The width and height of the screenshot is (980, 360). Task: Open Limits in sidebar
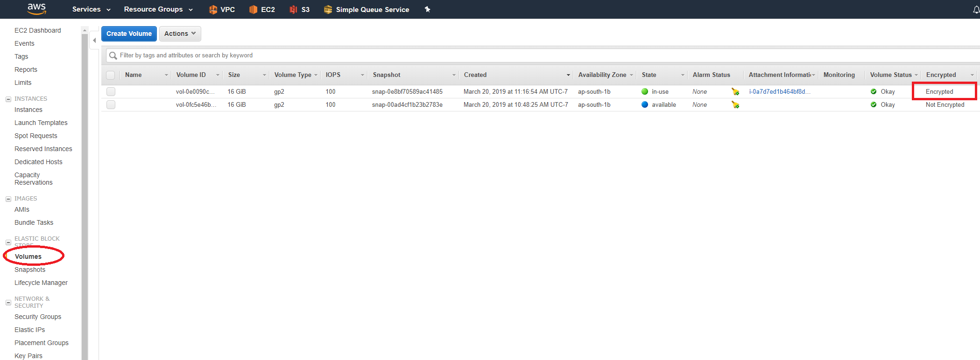(x=23, y=83)
